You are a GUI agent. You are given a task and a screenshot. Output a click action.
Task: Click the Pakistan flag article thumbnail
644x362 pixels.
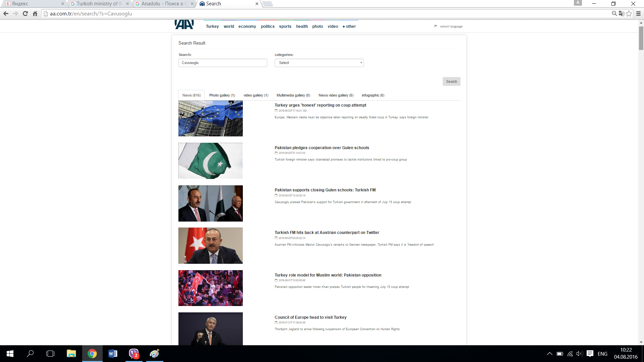coord(210,161)
